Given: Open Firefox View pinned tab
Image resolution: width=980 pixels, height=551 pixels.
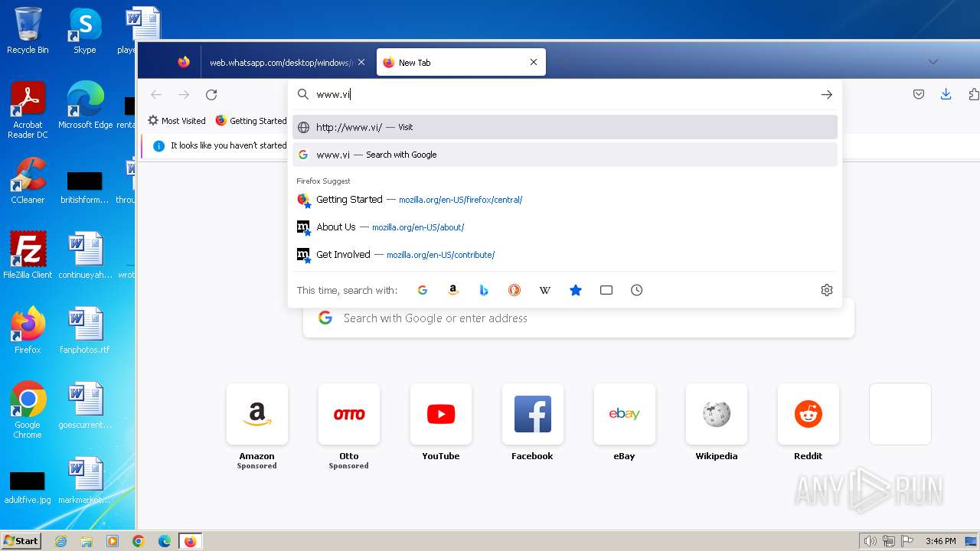Looking at the screenshot, I should [184, 62].
